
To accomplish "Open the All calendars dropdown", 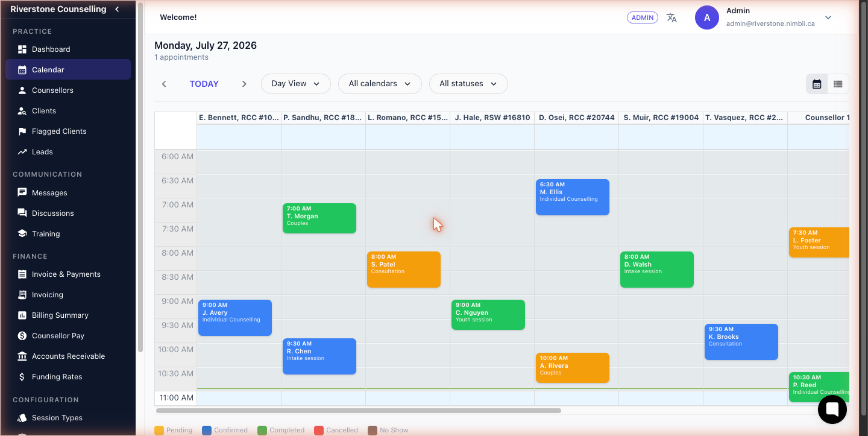I will [380, 84].
